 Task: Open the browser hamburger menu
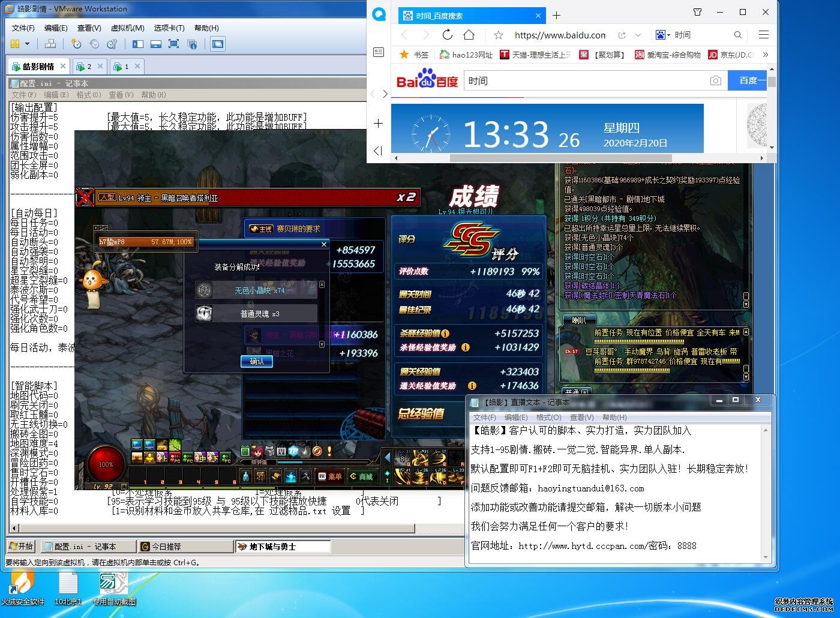click(x=764, y=35)
